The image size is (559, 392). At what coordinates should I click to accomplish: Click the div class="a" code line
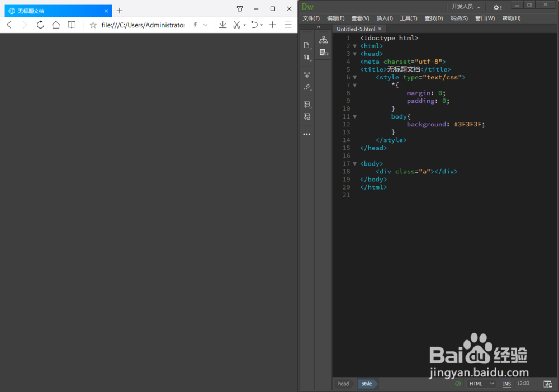pyautogui.click(x=416, y=172)
